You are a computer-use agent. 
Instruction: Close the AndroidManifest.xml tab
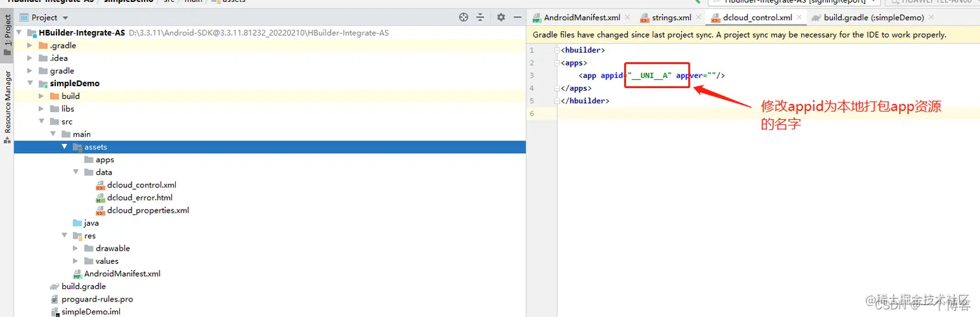pos(627,18)
